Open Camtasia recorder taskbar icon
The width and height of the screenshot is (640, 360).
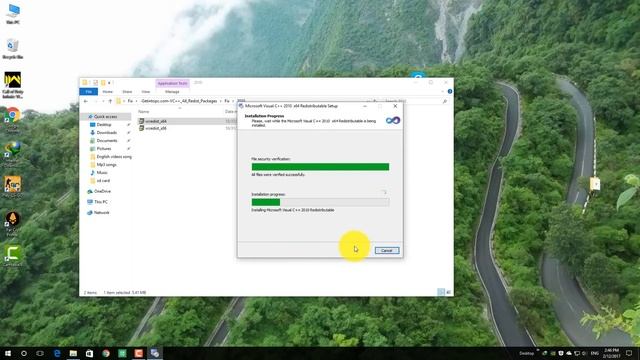[x=138, y=353]
